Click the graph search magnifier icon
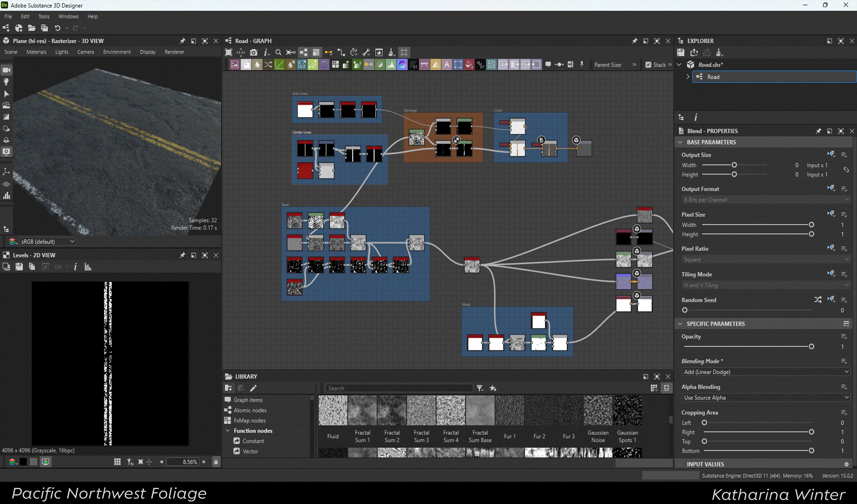 278,52
